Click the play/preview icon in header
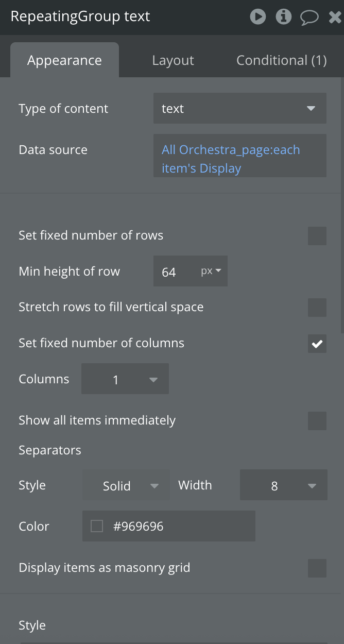Viewport: 344px width, 644px height. point(258,17)
